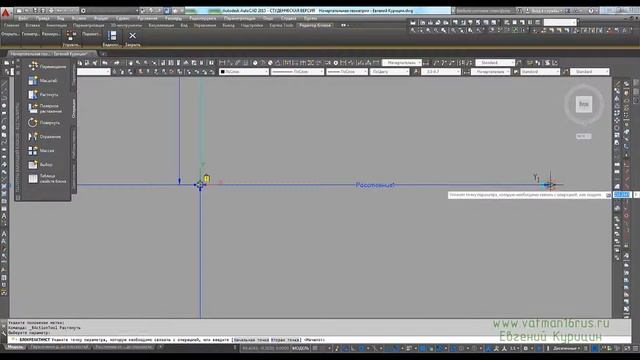Switch to Аннотации ribbon tab
640x360 pixels.
coord(56,25)
